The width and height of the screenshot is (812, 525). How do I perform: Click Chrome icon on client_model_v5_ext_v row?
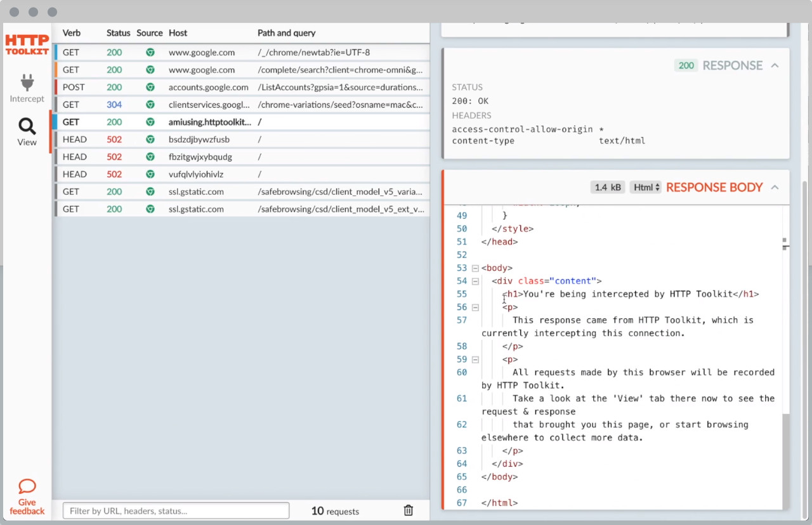point(150,209)
